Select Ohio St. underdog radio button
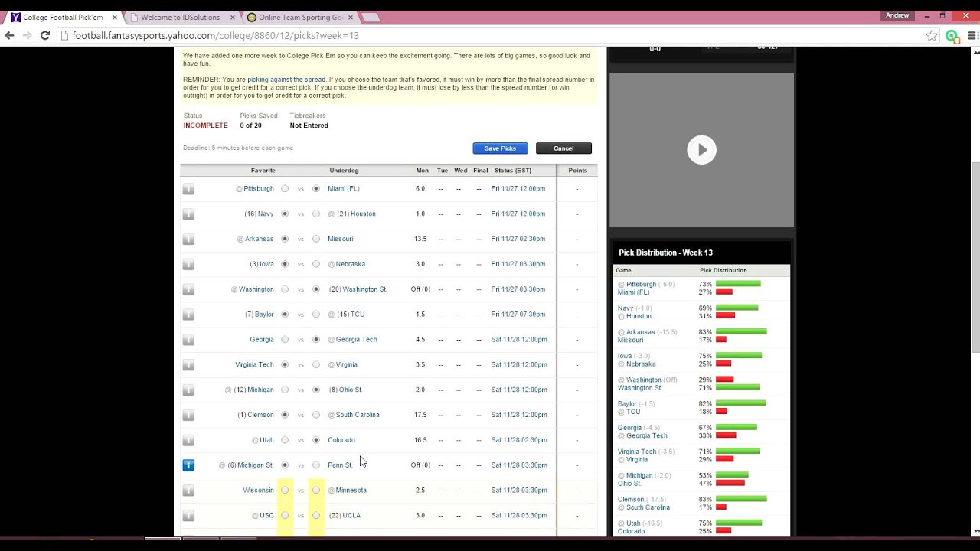This screenshot has width=980, height=551. (316, 390)
